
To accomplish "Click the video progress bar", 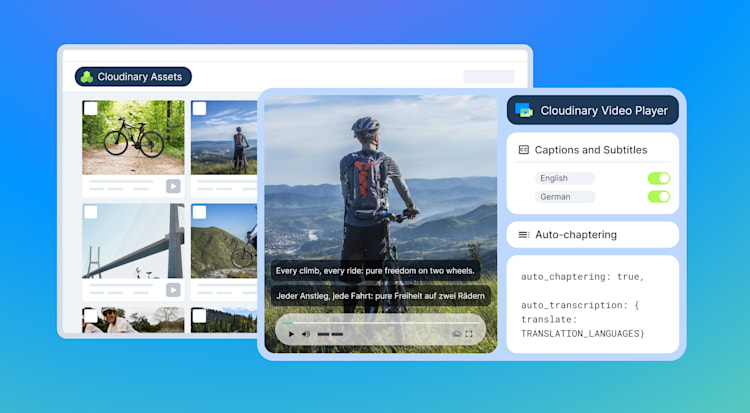I will (380, 324).
